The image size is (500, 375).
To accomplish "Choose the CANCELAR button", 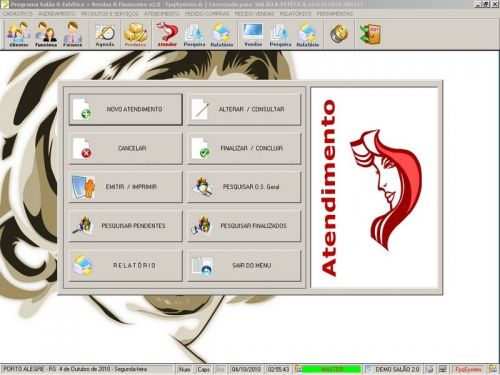I will (x=126, y=148).
